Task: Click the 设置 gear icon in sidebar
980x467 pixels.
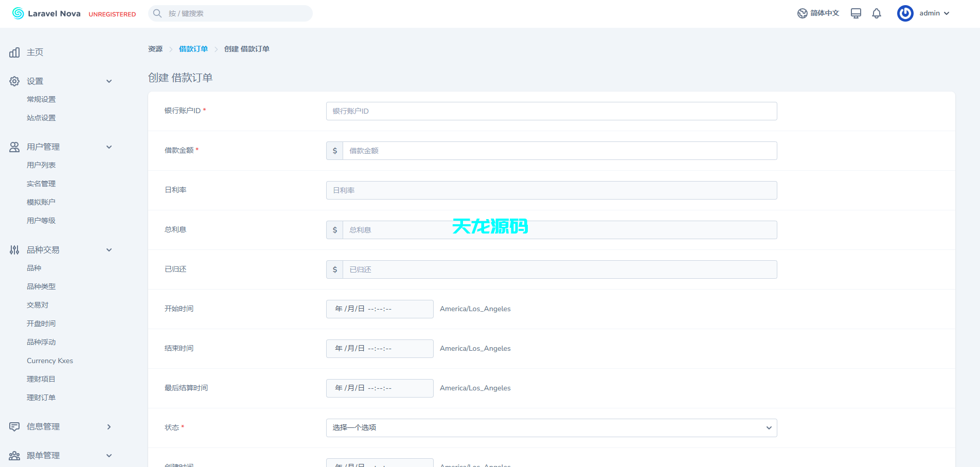Action: coord(14,81)
